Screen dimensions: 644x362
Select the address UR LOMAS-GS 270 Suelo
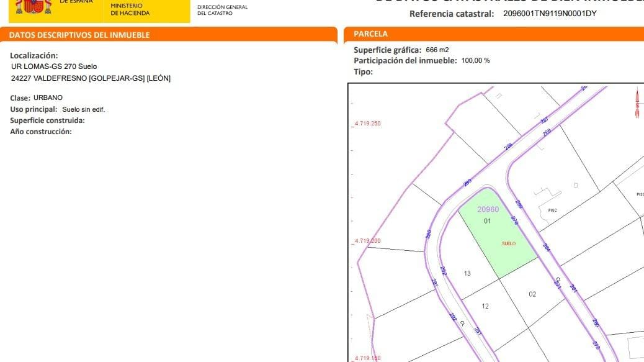pos(54,66)
